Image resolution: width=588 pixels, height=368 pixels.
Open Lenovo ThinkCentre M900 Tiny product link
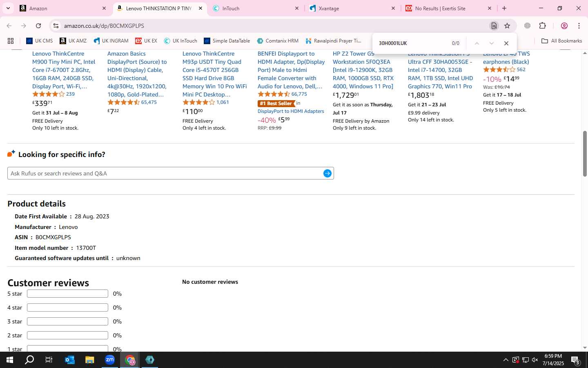64,70
